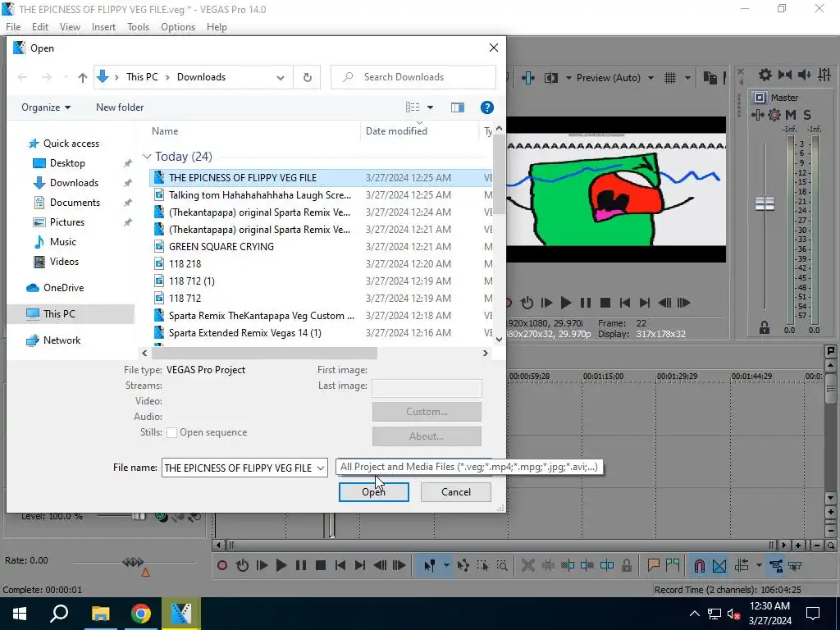Click the Help question mark in Open dialog
Image resolution: width=840 pixels, height=630 pixels.
point(487,107)
